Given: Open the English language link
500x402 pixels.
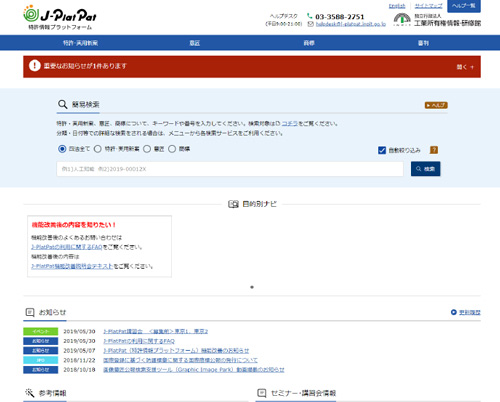Looking at the screenshot, I should pyautogui.click(x=397, y=6).
